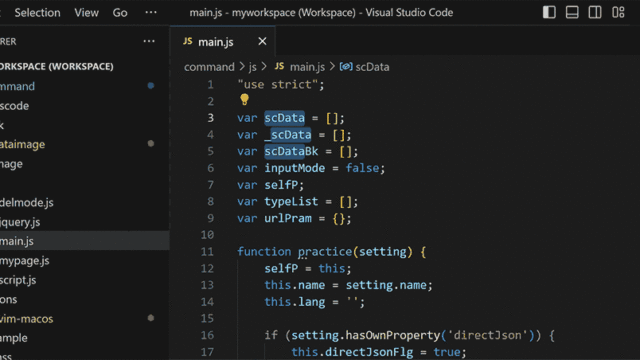Click hasOwnProperty call on line 16
The width and height of the screenshot is (640, 360).
coord(393,335)
